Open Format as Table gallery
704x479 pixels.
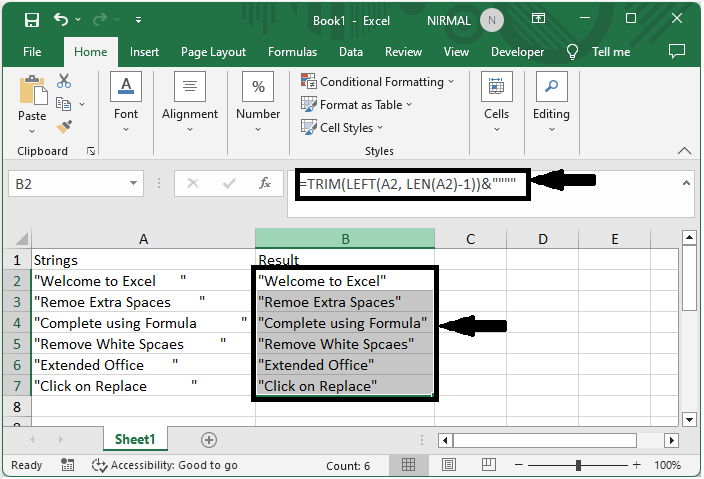[356, 105]
